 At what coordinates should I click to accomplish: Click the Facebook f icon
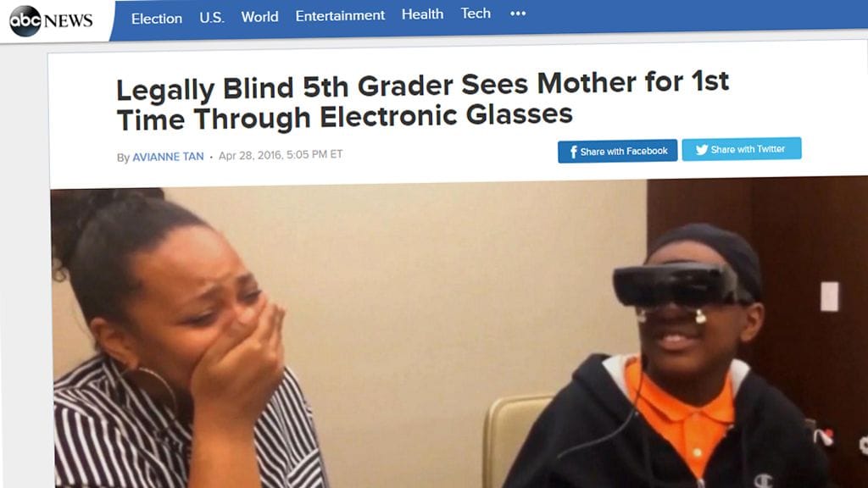pos(574,152)
